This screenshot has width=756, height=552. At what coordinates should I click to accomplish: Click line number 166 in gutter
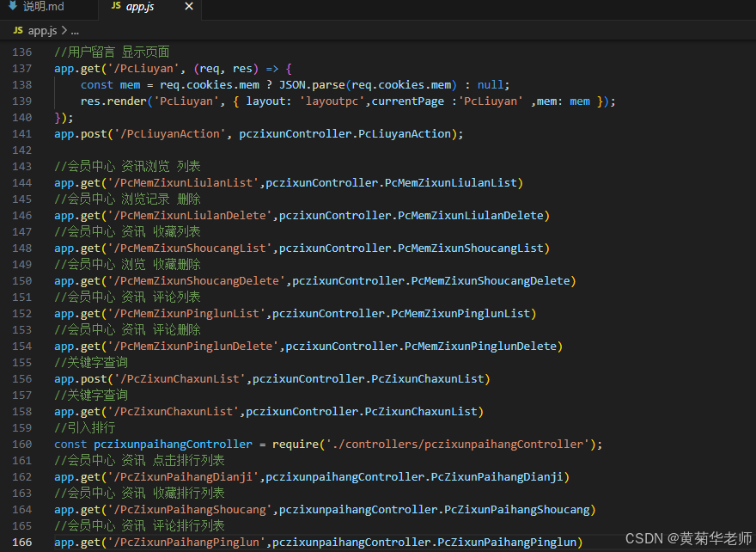(22, 543)
